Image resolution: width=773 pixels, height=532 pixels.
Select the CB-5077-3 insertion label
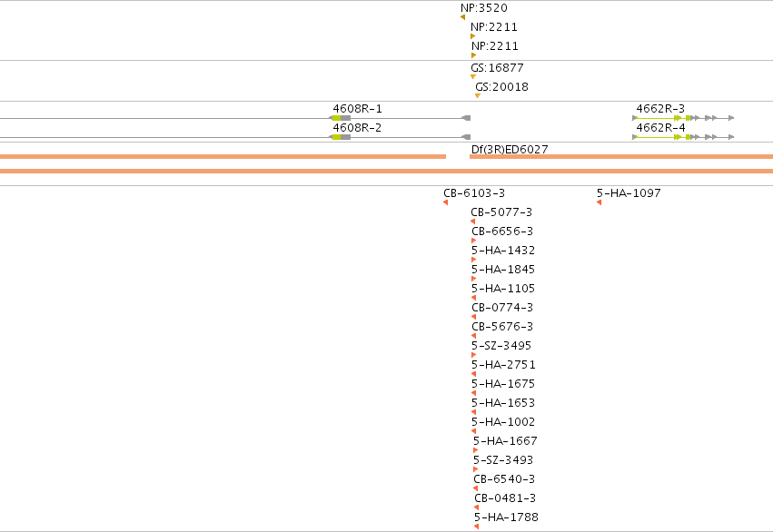(x=501, y=212)
